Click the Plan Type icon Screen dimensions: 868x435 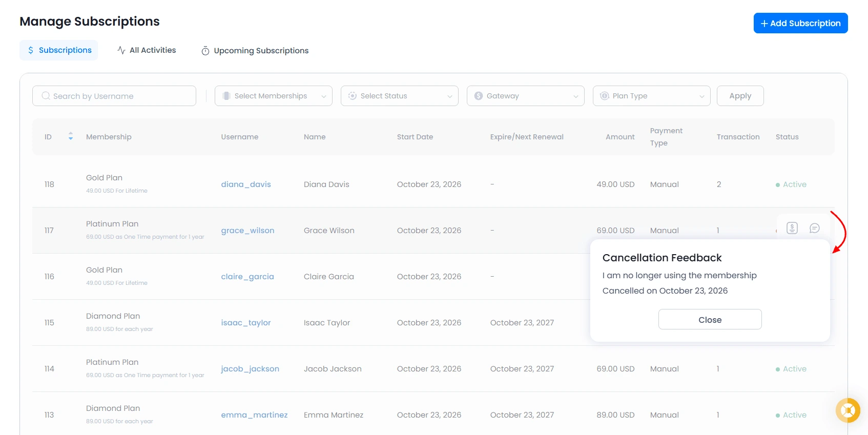click(x=605, y=96)
